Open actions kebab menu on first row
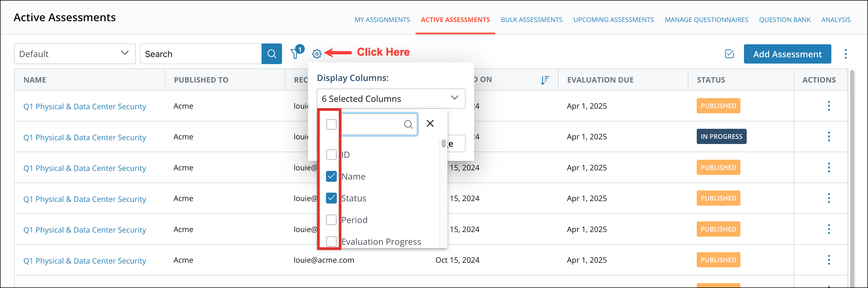Screen dimensions: 868x288 pyautogui.click(x=829, y=106)
